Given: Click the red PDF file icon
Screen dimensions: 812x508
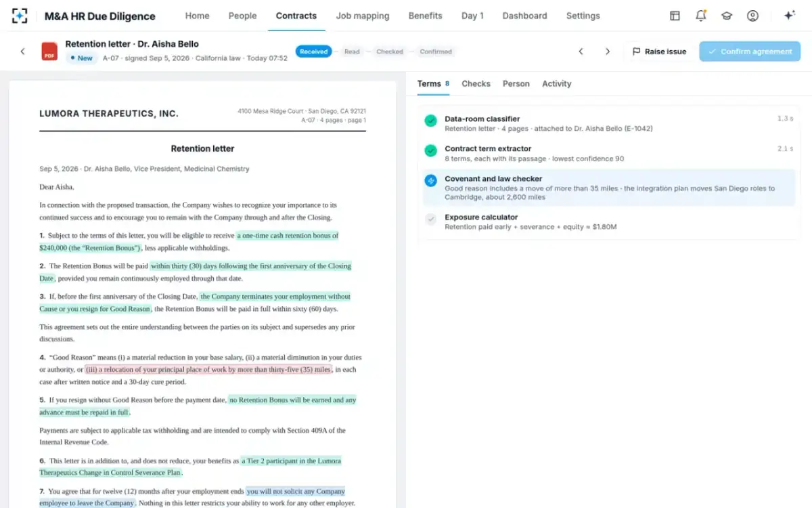Looking at the screenshot, I should pos(49,51).
